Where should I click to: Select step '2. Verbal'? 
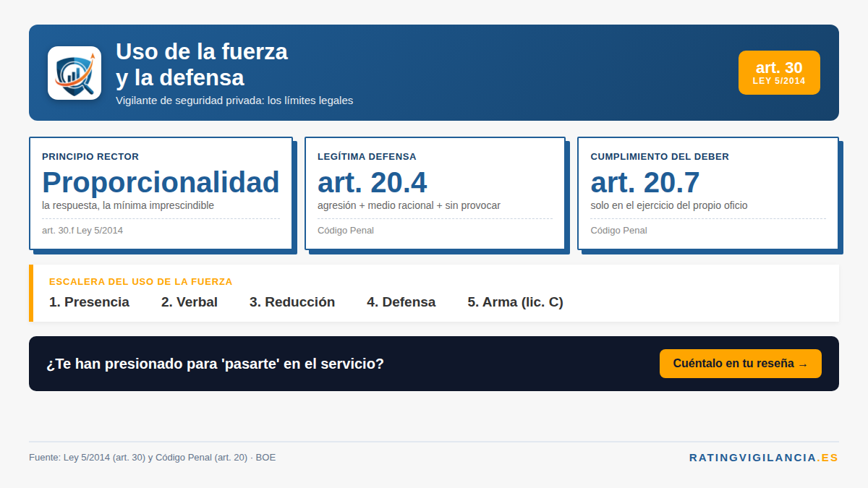coord(190,302)
